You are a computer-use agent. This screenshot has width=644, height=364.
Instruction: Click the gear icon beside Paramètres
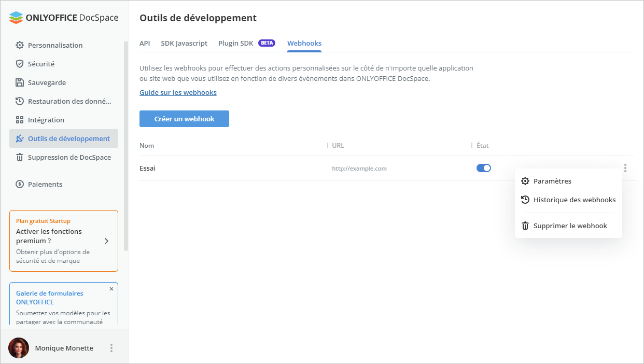pyautogui.click(x=525, y=181)
